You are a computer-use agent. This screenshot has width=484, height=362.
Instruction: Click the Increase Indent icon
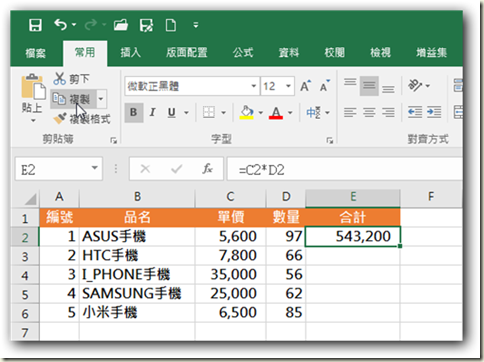(x=434, y=112)
